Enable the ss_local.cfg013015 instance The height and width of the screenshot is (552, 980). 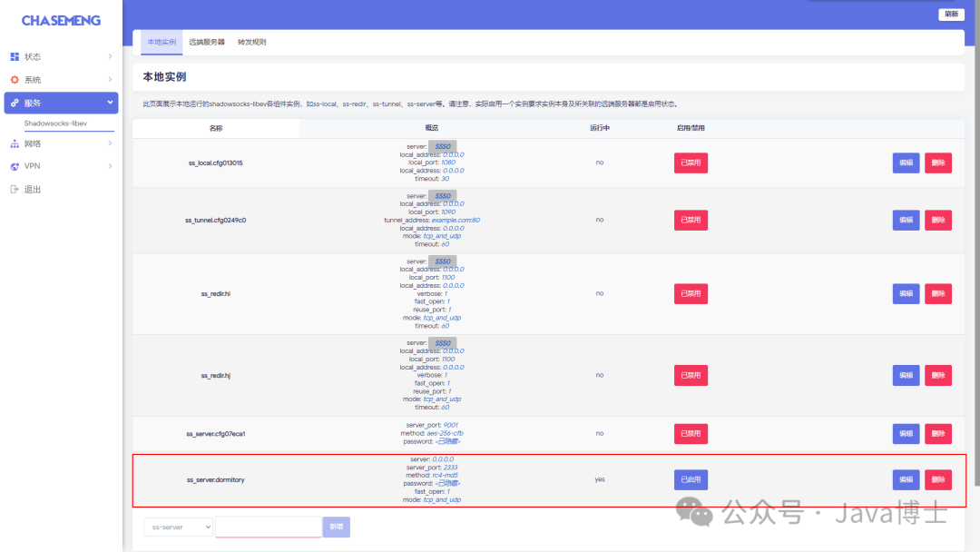(x=691, y=163)
